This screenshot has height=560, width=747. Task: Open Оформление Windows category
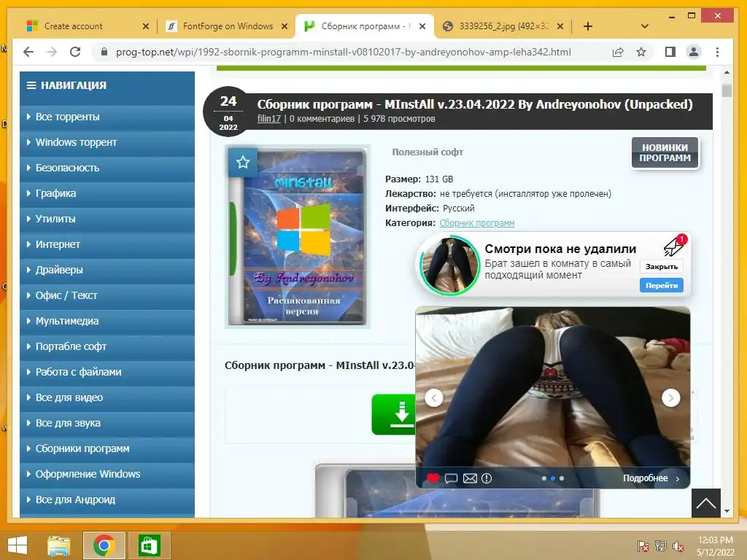tap(107, 474)
